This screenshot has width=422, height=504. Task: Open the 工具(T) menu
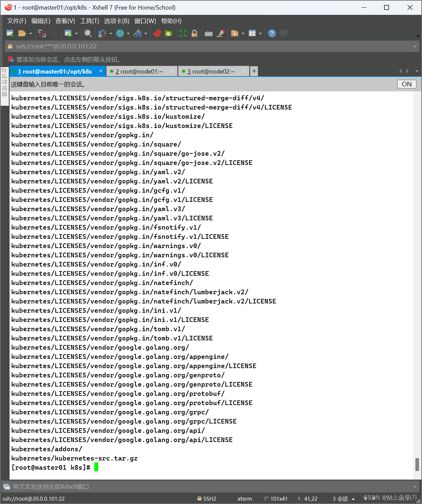coord(90,21)
